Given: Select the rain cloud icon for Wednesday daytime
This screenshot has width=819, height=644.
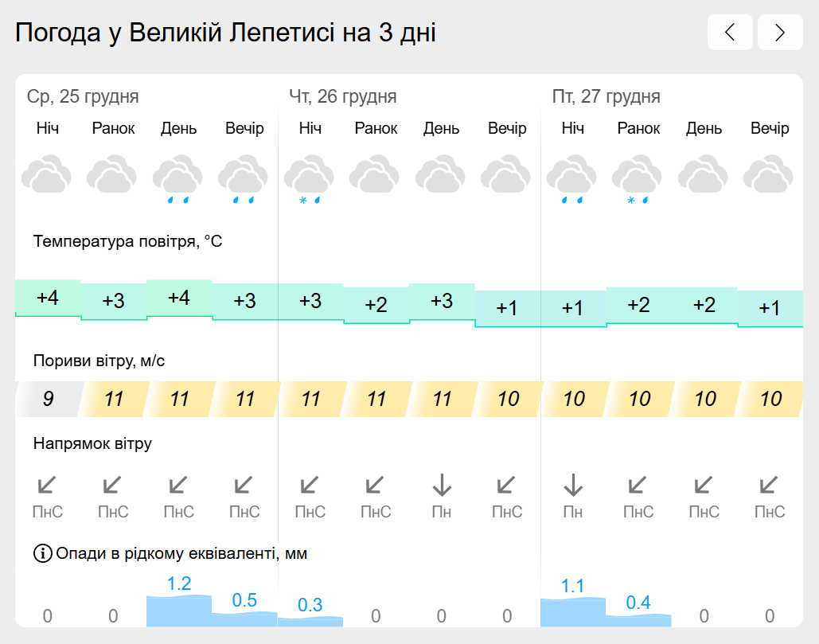Looking at the screenshot, I should point(178,178).
